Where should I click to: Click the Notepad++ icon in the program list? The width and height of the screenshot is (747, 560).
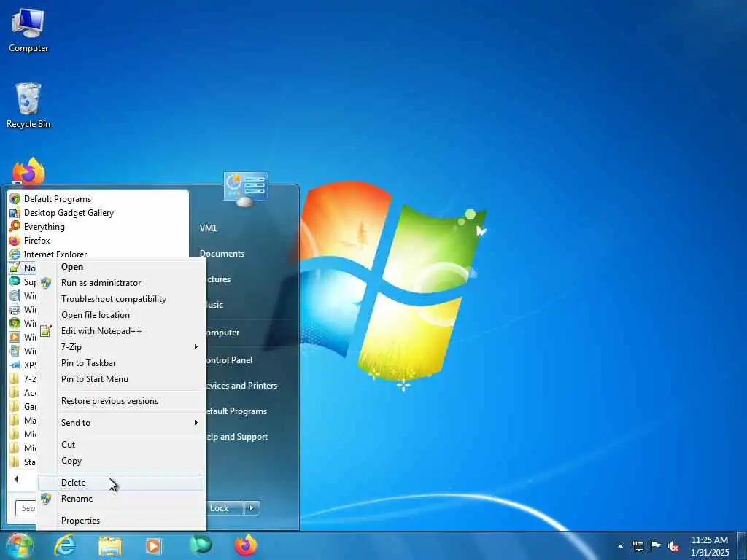pos(15,268)
